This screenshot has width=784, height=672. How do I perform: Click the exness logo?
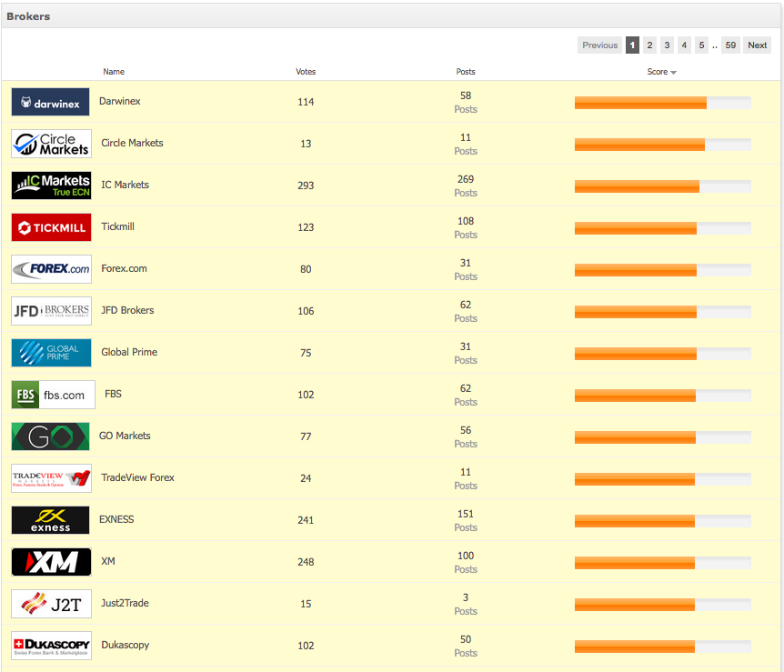click(x=51, y=520)
